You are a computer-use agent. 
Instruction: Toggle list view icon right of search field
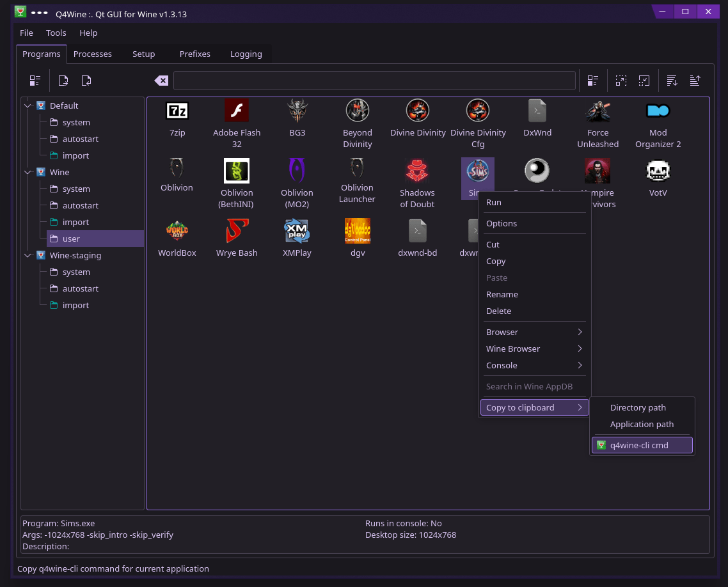point(593,81)
